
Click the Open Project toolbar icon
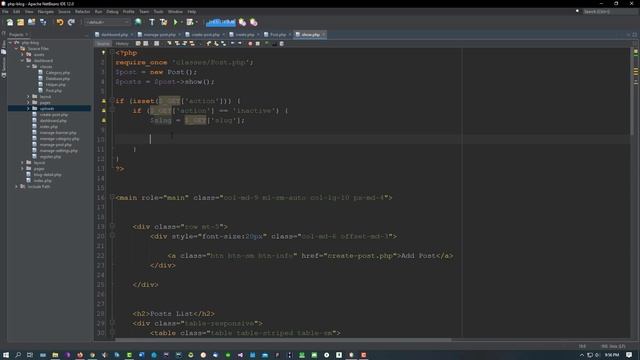point(31,22)
